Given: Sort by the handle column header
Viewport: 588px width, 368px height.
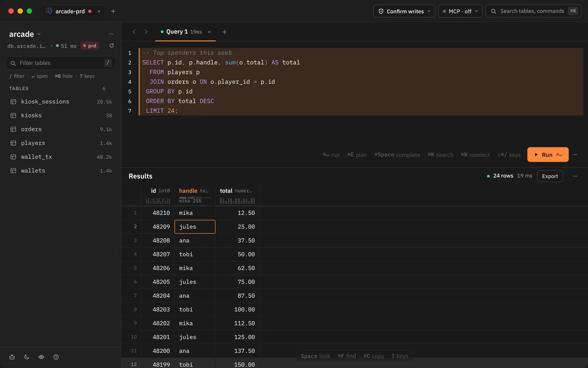Looking at the screenshot, I should tap(194, 191).
